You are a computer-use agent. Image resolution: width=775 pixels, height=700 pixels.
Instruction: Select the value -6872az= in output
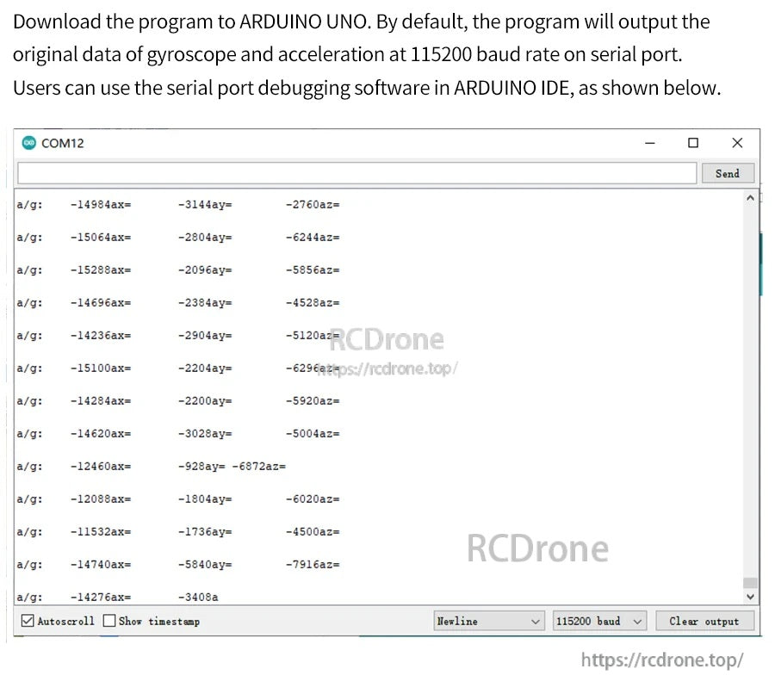click(259, 466)
